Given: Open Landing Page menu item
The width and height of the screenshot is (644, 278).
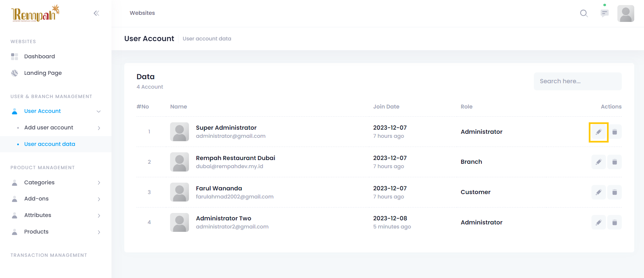Looking at the screenshot, I should pos(43,73).
